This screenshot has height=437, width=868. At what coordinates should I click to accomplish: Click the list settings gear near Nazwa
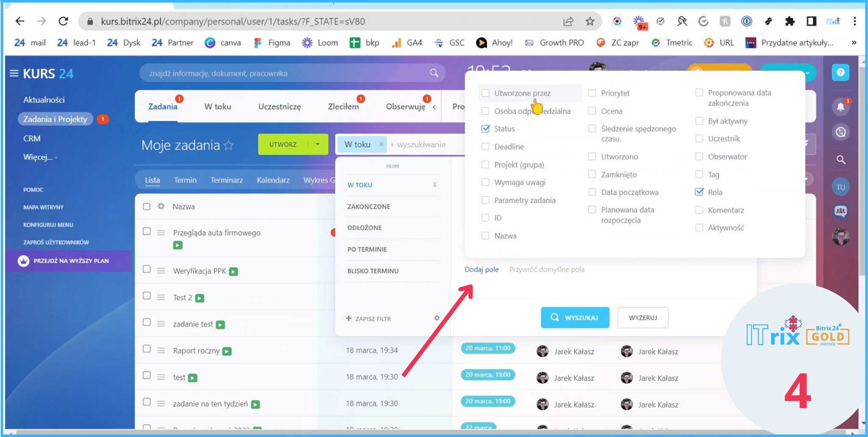(x=161, y=206)
